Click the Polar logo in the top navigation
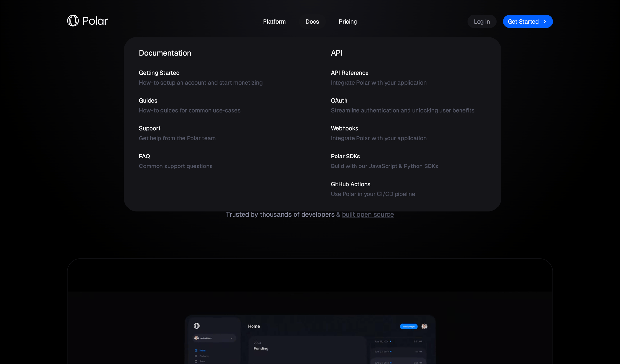 coord(87,21)
